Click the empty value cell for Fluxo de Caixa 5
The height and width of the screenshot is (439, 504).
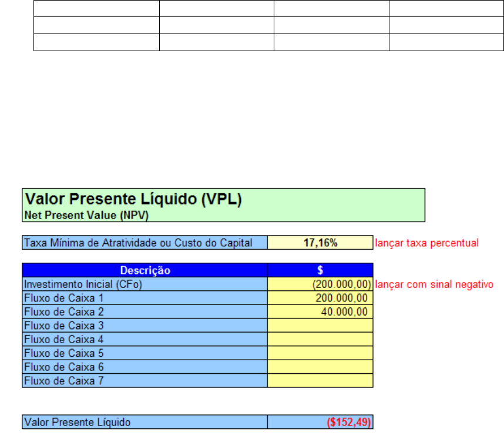point(320,353)
